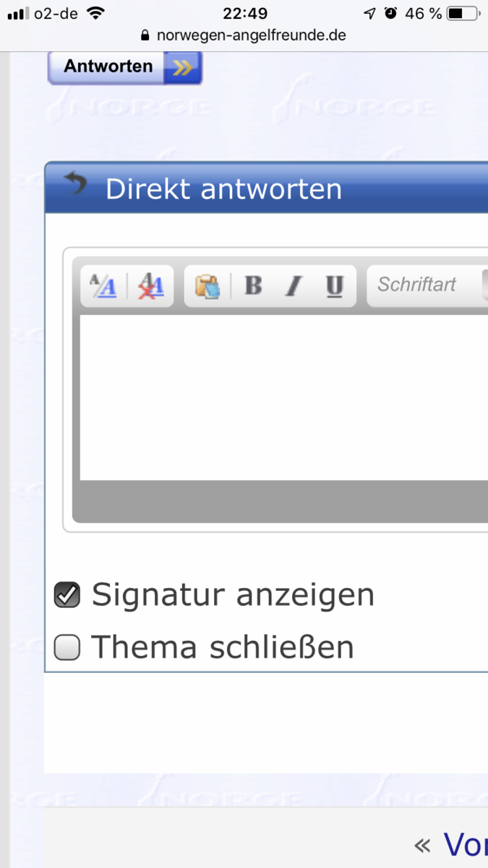The width and height of the screenshot is (488, 868).
Task: Tap the Wi-Fi icon in status bar
Action: (x=95, y=13)
